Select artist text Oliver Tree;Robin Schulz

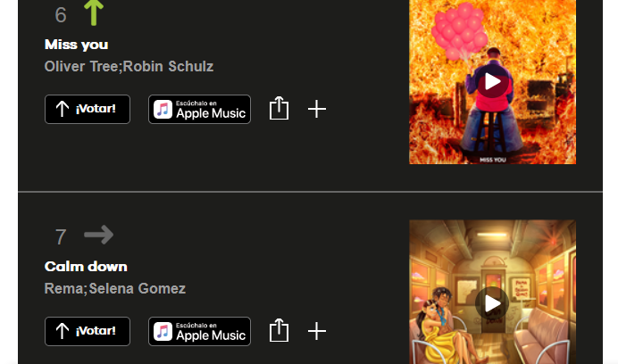129,67
